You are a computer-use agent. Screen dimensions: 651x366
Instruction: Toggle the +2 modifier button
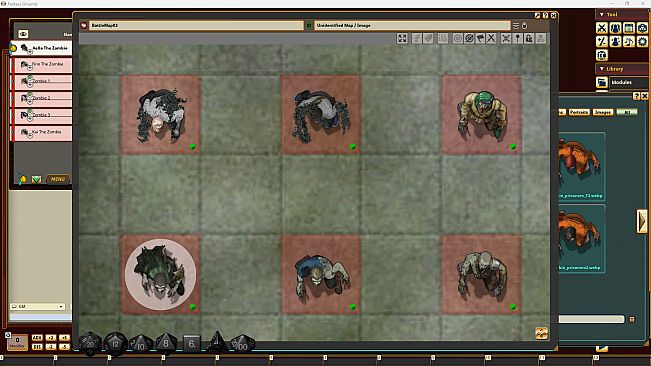[x=51, y=338]
